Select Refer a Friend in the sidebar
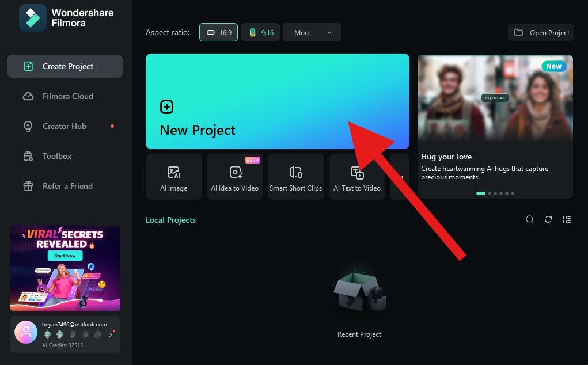Screen dimensions: 588x365 click(x=65, y=187)
